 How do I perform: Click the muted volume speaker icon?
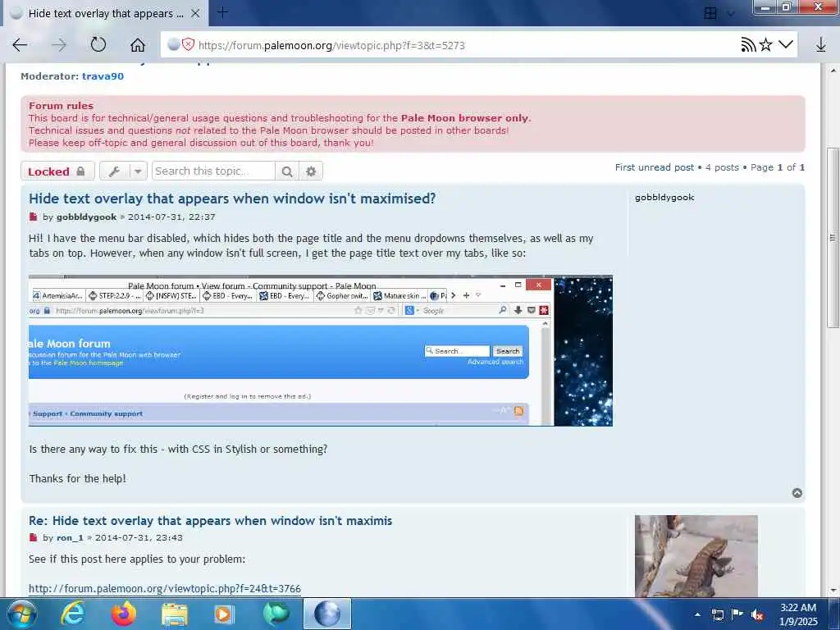pos(757,614)
